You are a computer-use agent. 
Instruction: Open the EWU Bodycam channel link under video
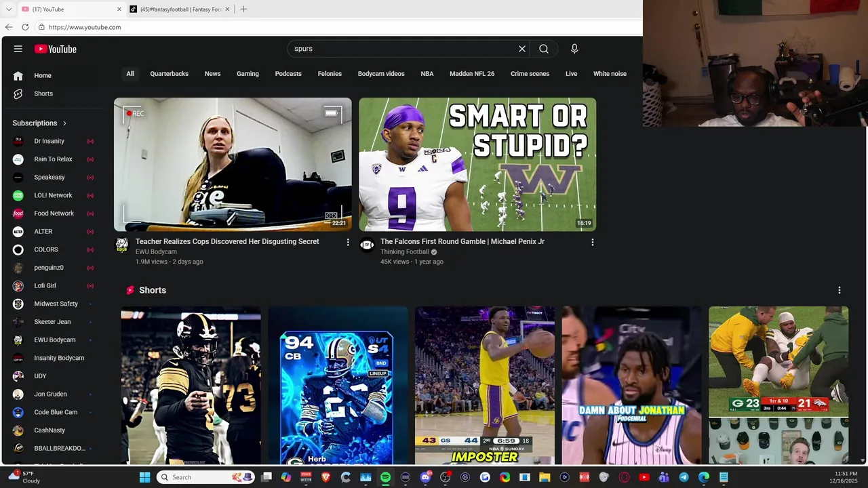tap(156, 252)
